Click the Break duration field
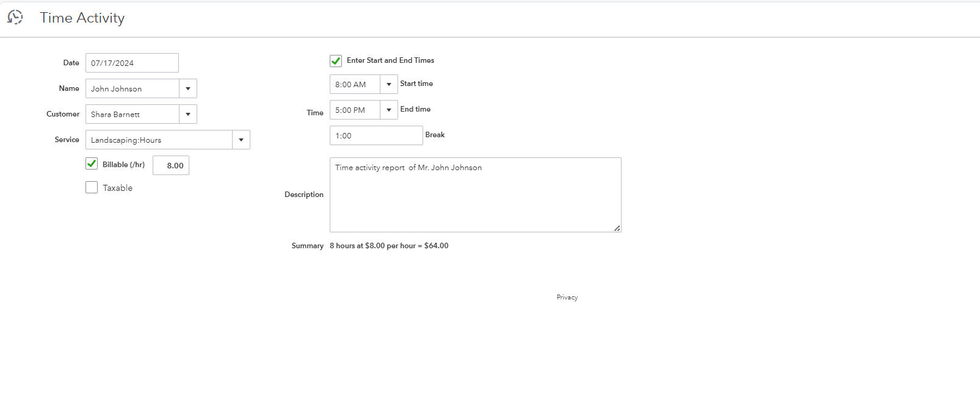The image size is (980, 419). 376,136
